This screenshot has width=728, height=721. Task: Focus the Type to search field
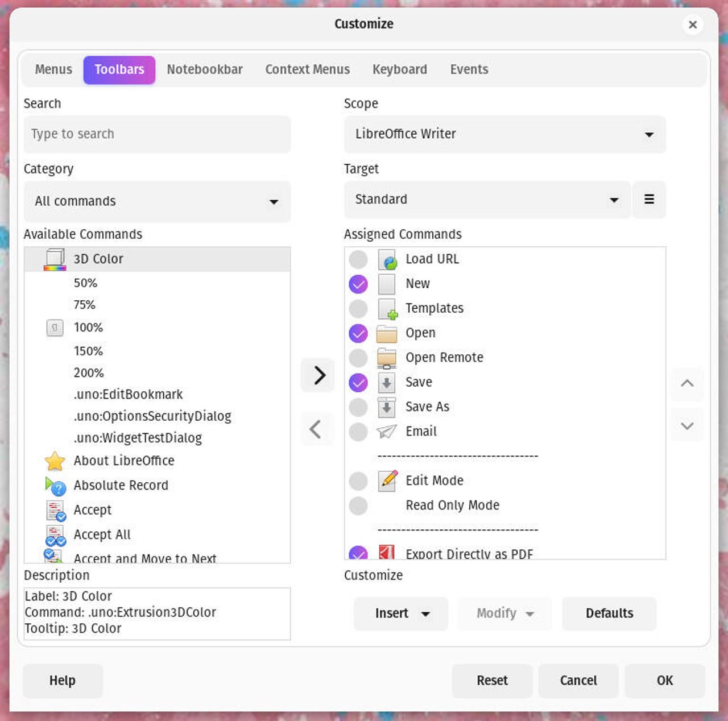[x=157, y=134]
